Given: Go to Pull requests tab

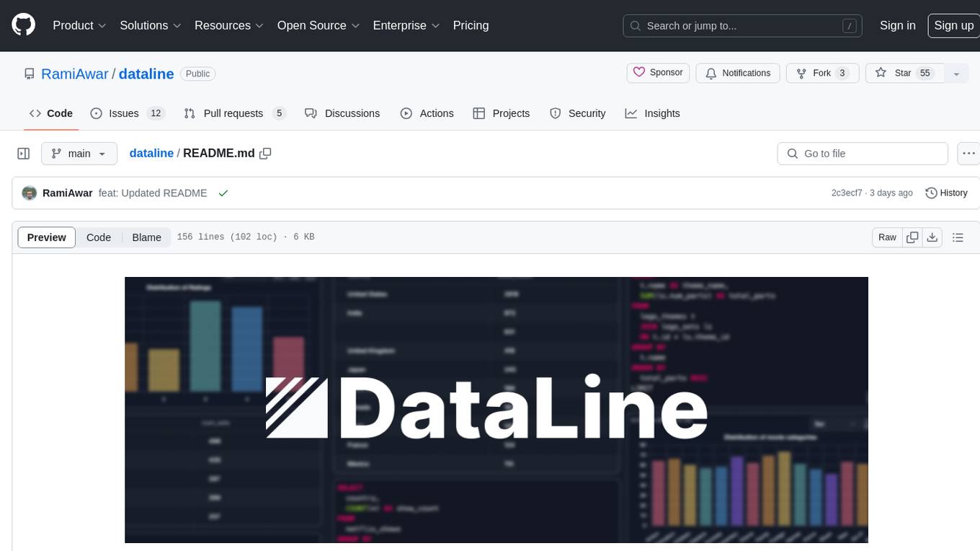Looking at the screenshot, I should (235, 113).
